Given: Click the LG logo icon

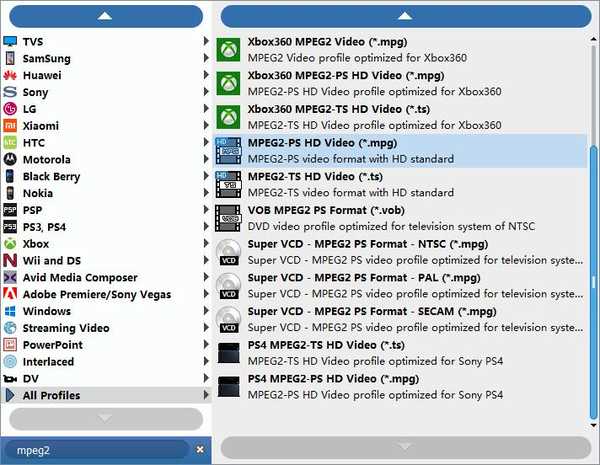Looking at the screenshot, I should tap(10, 109).
